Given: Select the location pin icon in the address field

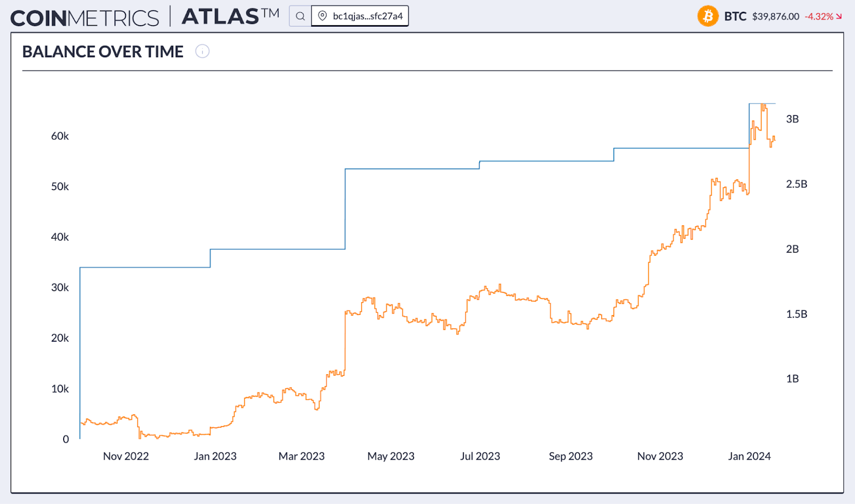Looking at the screenshot, I should click(321, 15).
